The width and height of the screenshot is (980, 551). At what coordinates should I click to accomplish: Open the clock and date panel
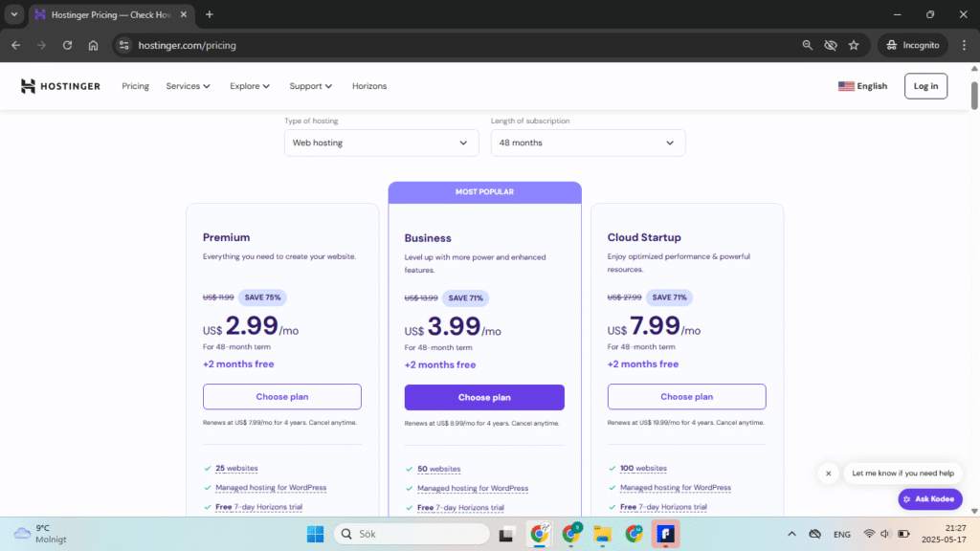point(944,534)
